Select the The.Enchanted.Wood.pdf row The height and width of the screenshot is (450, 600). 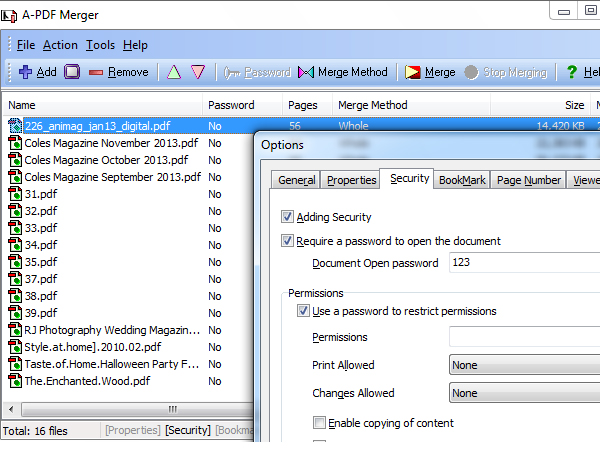[87, 381]
